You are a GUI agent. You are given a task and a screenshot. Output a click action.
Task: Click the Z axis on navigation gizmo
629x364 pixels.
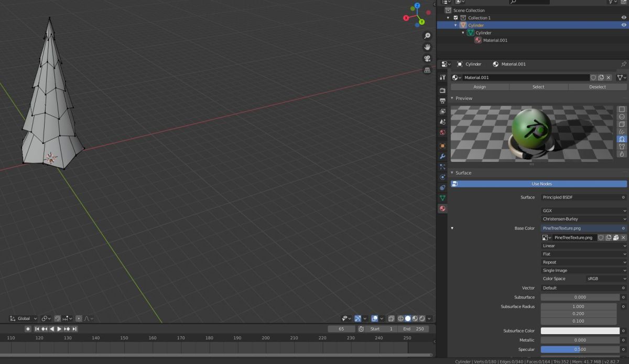418,6
